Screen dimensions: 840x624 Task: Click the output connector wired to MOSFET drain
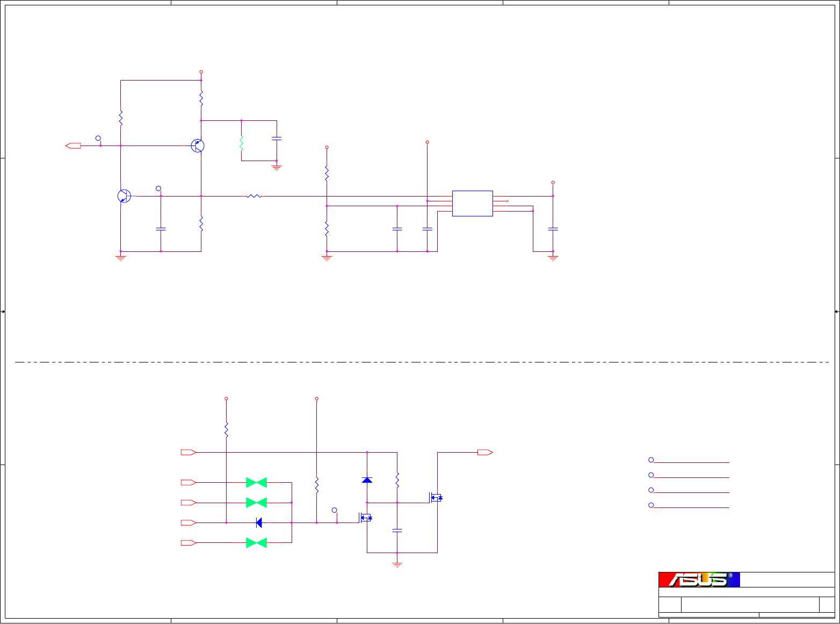485,453
